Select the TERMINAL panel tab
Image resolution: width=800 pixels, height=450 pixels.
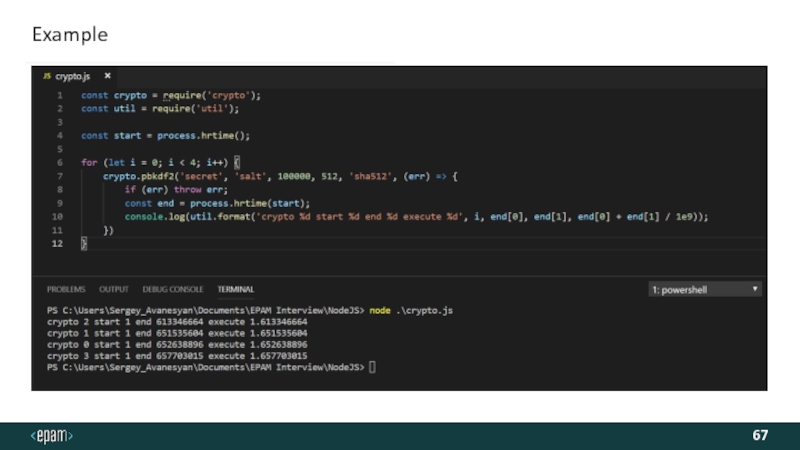(236, 289)
